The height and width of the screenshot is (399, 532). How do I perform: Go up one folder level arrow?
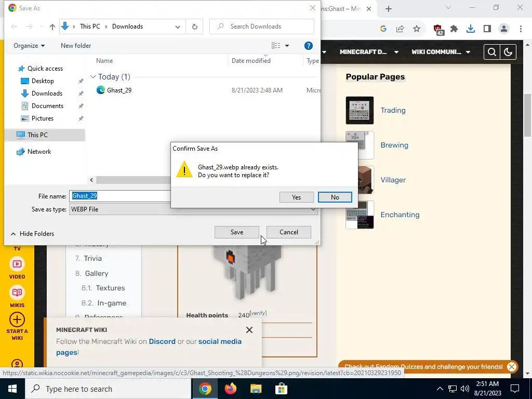(x=52, y=26)
